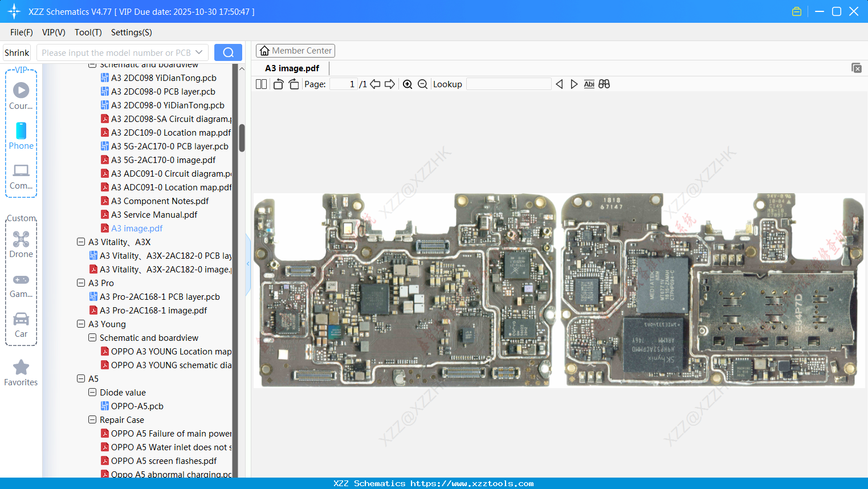Click the Page number field
Viewport: 868px width, 489px height.
(344, 84)
